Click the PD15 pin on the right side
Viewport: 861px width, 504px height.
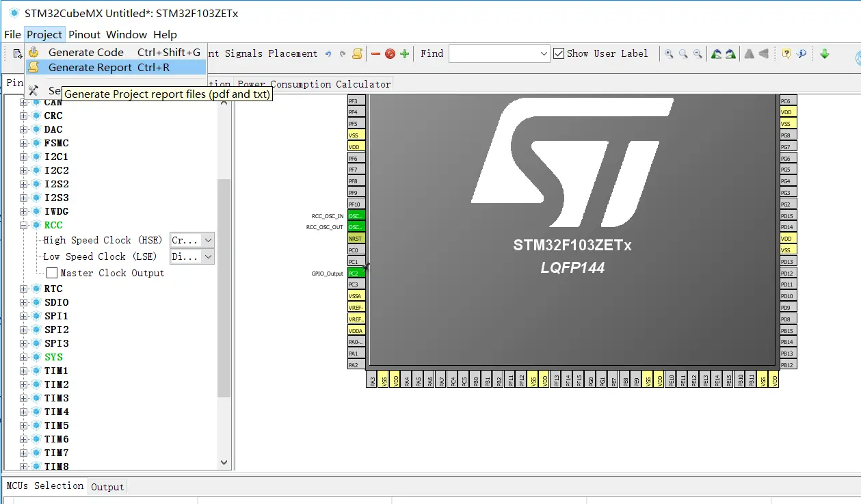click(789, 215)
